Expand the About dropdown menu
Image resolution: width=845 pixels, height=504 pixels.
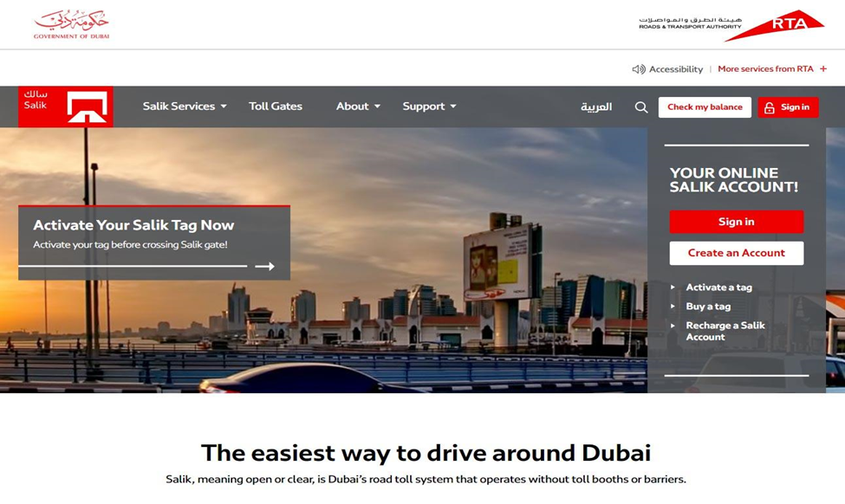(359, 107)
